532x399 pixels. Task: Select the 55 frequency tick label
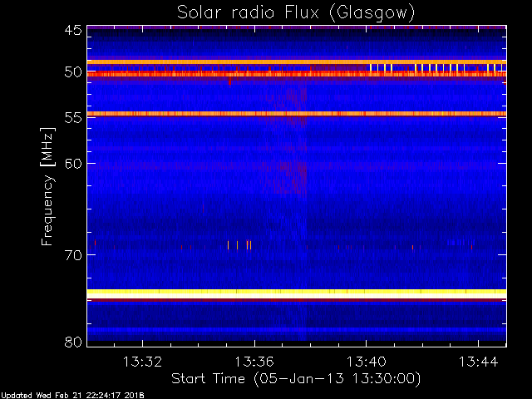click(x=73, y=118)
